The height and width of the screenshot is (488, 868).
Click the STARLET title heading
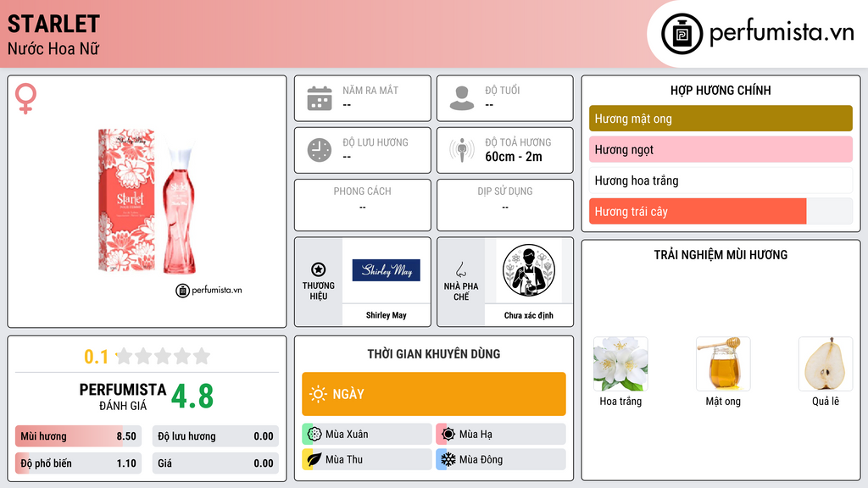click(53, 24)
